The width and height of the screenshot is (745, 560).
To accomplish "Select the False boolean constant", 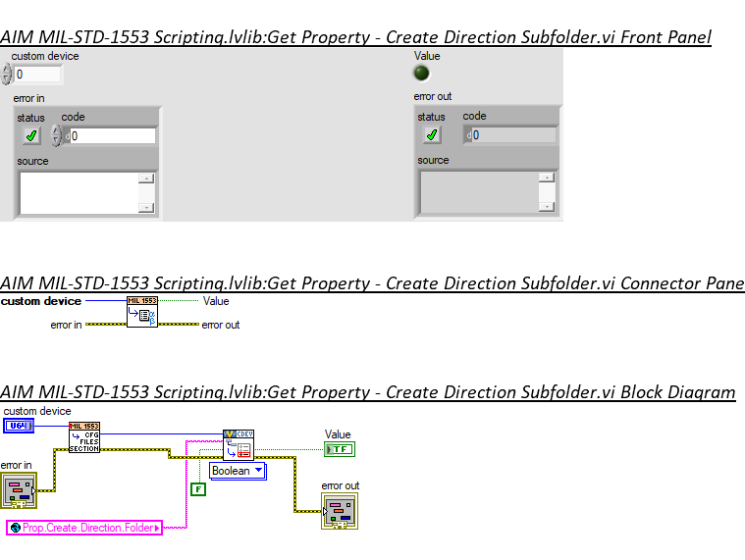I will (x=198, y=489).
